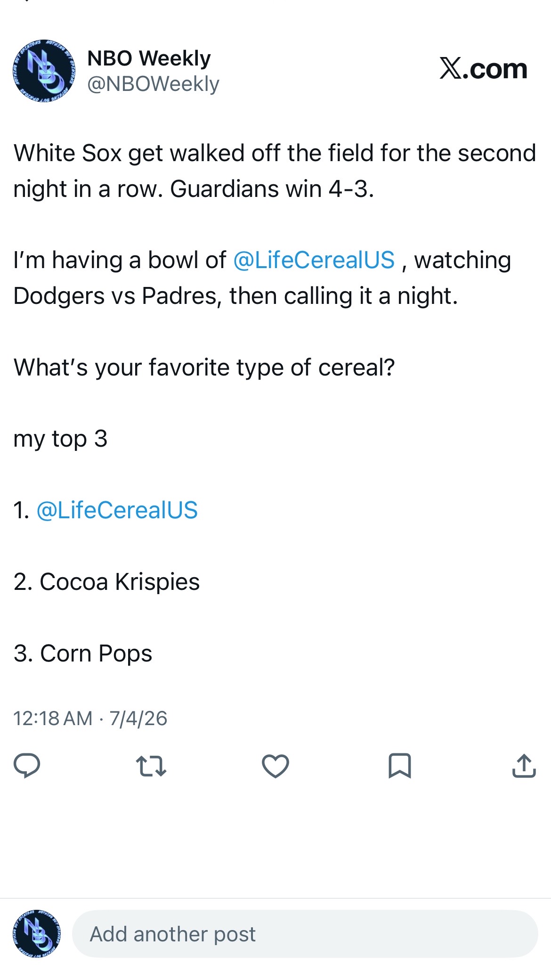Viewport: 551px width, 980px height.
Task: Repost using the looping arrows icon
Action: tap(151, 766)
